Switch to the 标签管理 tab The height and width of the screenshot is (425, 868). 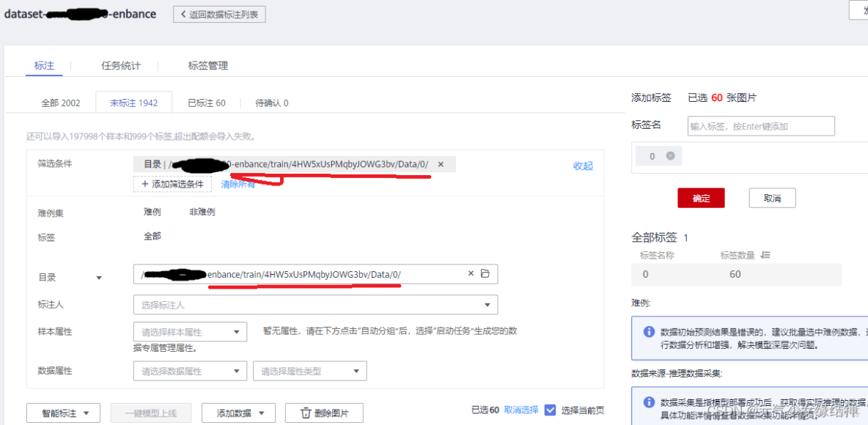coord(209,65)
